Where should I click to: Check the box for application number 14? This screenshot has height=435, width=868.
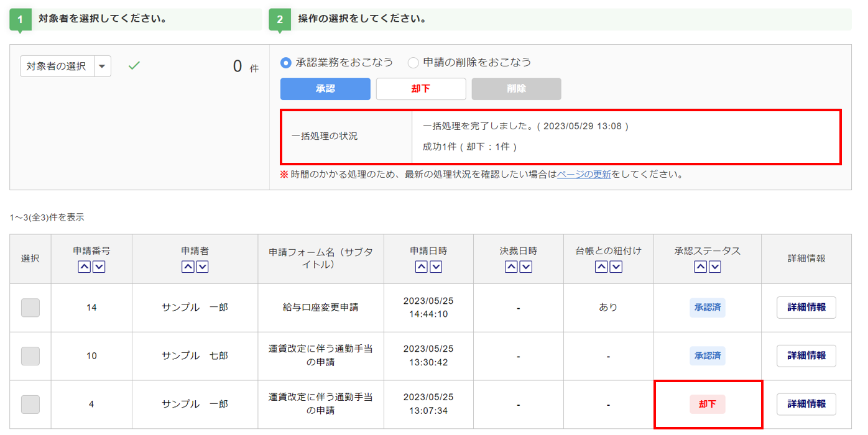(x=30, y=308)
